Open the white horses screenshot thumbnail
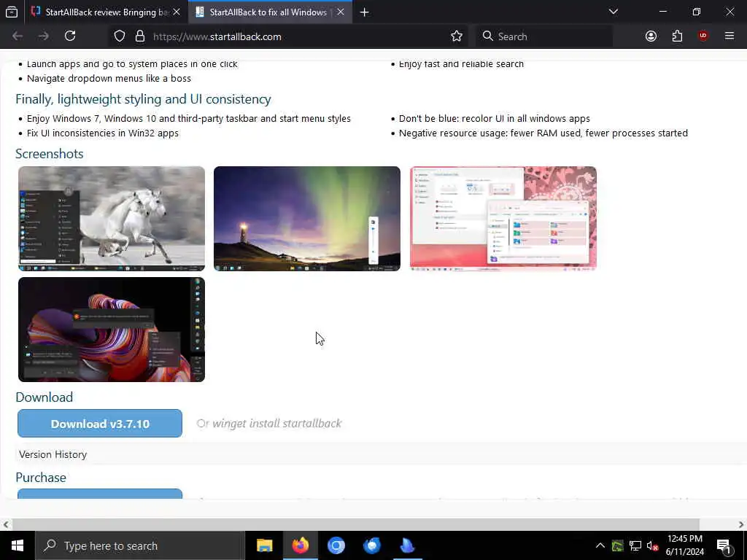This screenshot has height=560, width=747. click(x=112, y=219)
